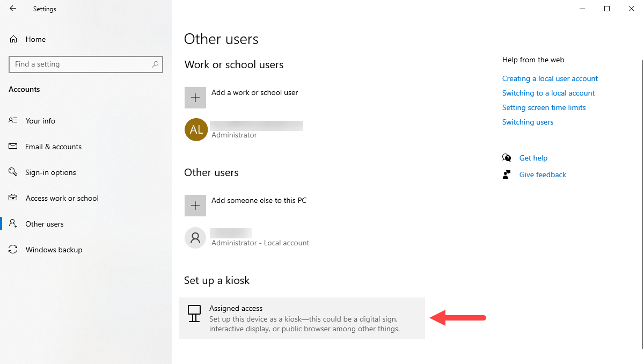Open Sign-in options page
Screen dimensions: 644x364
tap(50, 172)
